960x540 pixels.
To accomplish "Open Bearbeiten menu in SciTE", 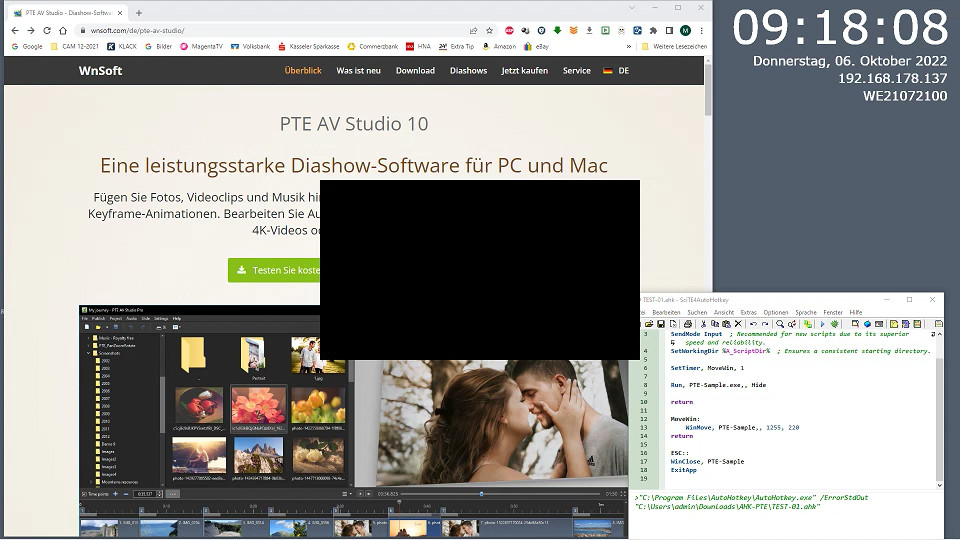I will tap(666, 312).
